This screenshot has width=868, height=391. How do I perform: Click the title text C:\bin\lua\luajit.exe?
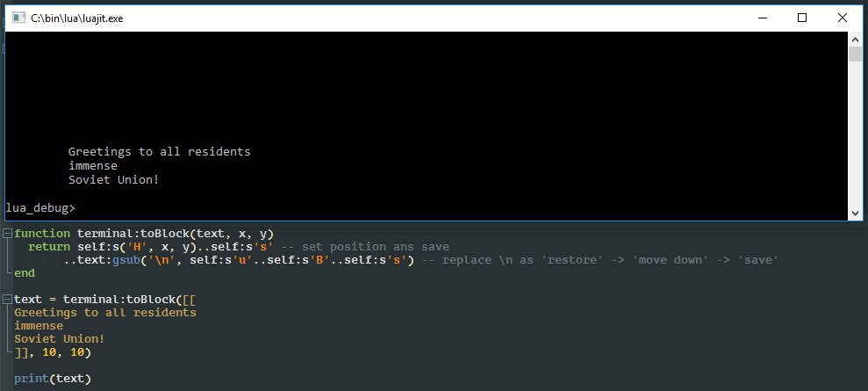pyautogui.click(x=77, y=18)
